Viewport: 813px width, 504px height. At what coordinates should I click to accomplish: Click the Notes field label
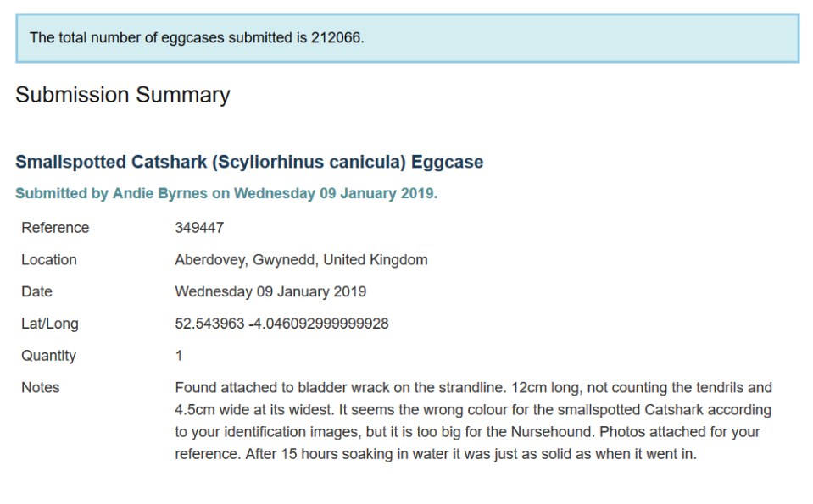(x=41, y=388)
